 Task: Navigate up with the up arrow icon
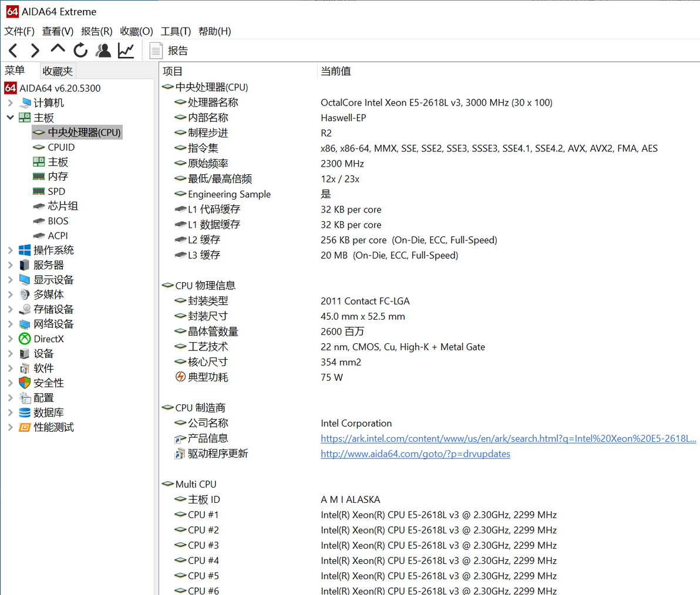coord(58,49)
